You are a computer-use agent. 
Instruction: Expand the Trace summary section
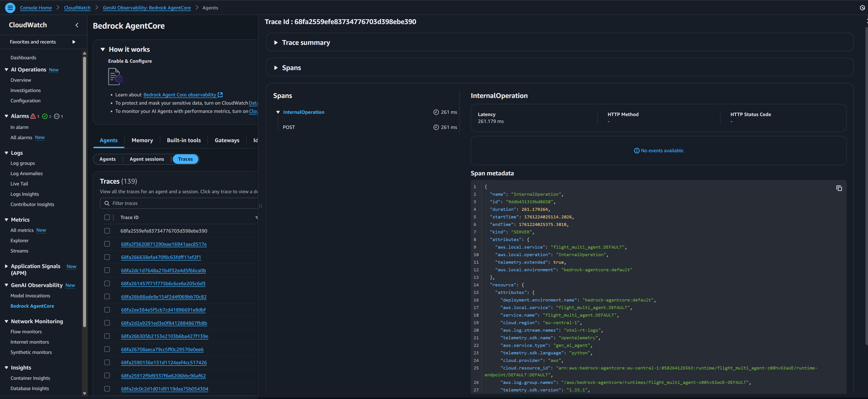click(276, 42)
